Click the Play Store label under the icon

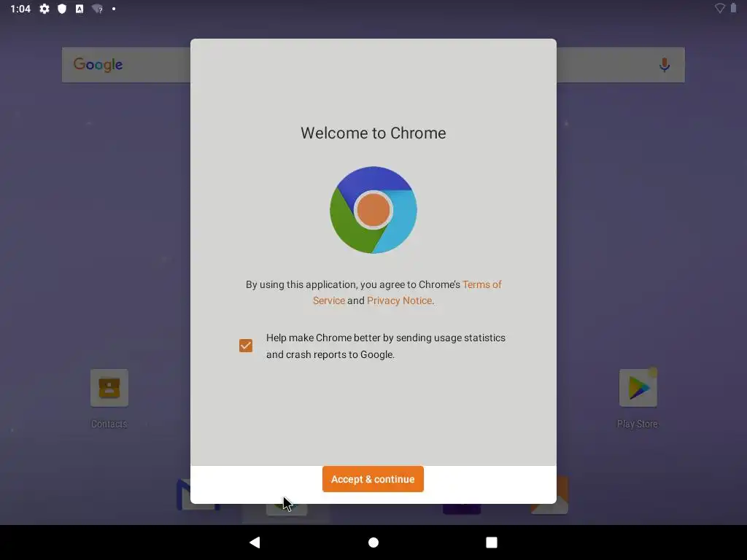638,424
